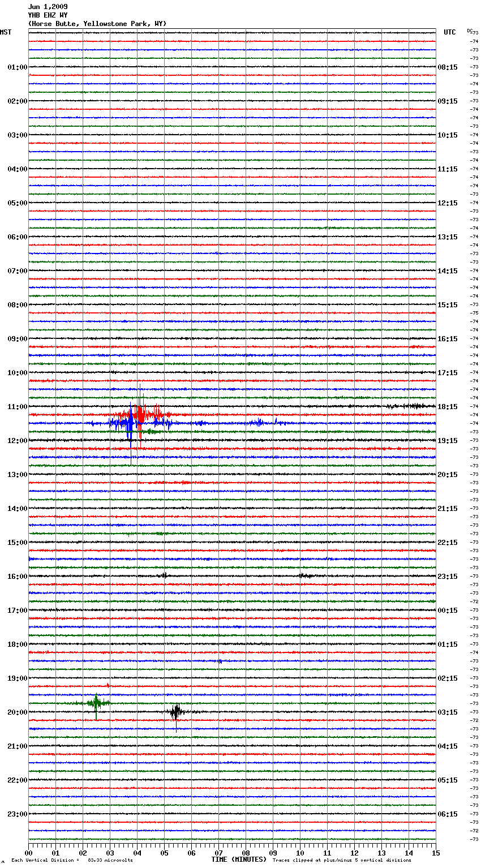Click the 15:15 UTC time label

[x=448, y=305]
